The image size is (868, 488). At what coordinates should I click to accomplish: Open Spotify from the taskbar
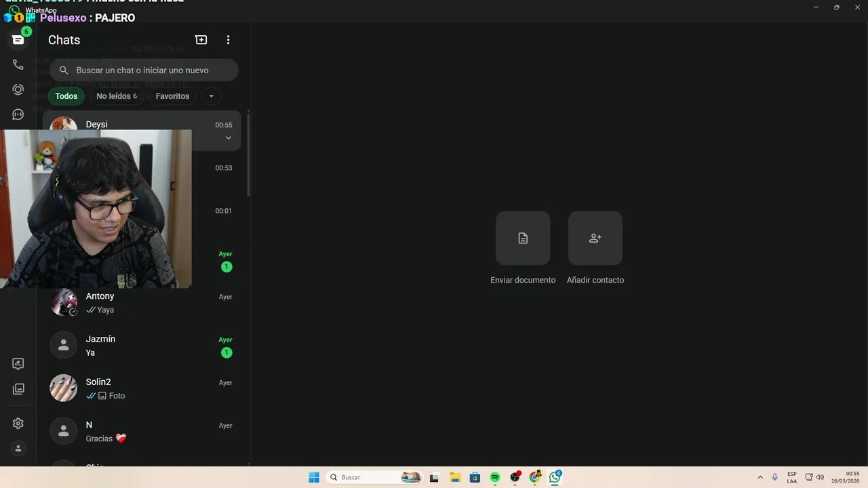point(495,477)
